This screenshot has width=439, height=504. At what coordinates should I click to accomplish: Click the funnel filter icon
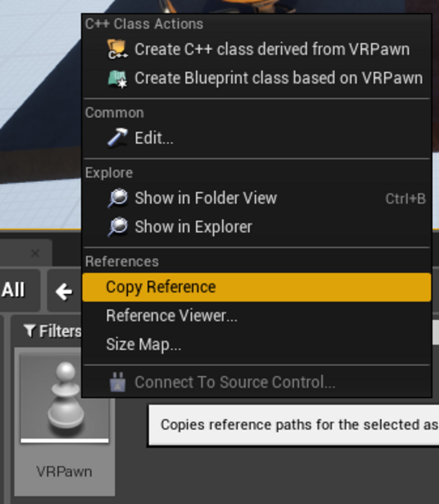(30, 331)
